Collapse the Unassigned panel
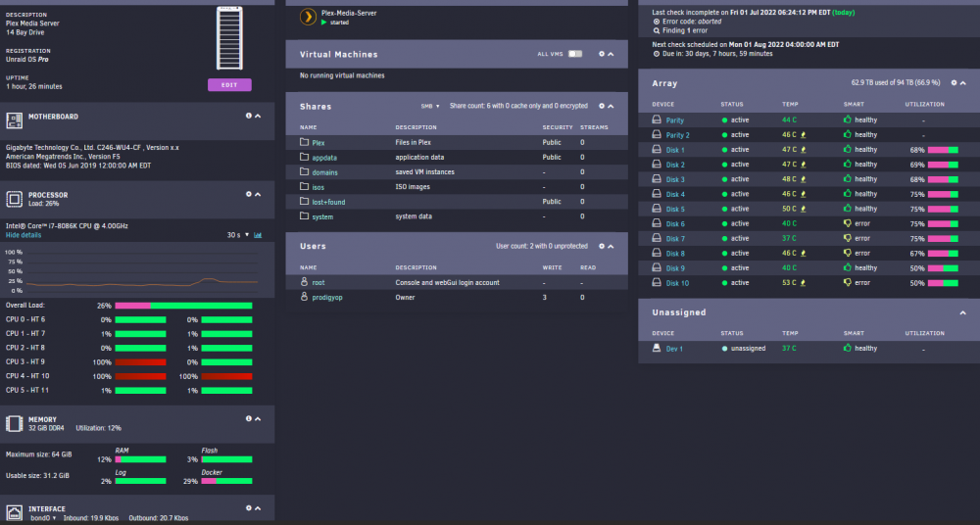Viewport: 980px width, 525px height. pyautogui.click(x=963, y=312)
